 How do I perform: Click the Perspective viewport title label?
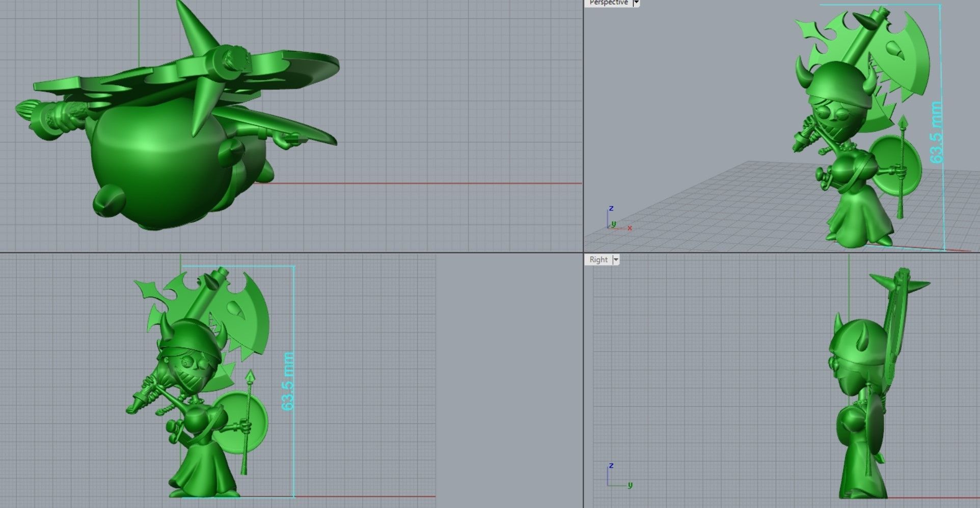point(608,3)
